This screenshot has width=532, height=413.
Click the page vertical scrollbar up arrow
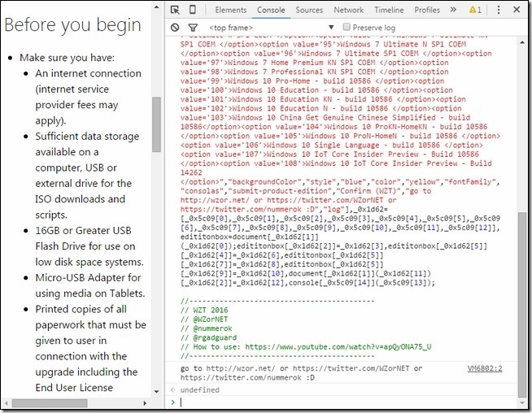click(156, 7)
